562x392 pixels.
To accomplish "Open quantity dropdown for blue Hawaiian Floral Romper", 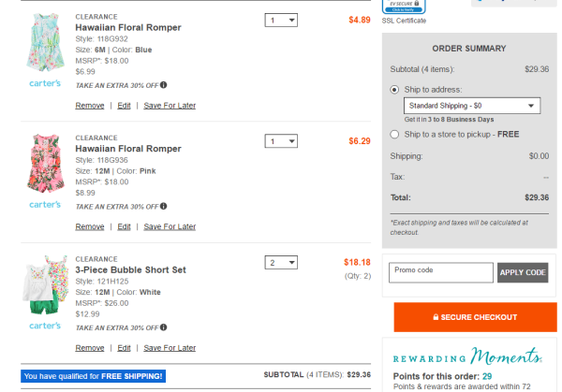I will 281,20.
